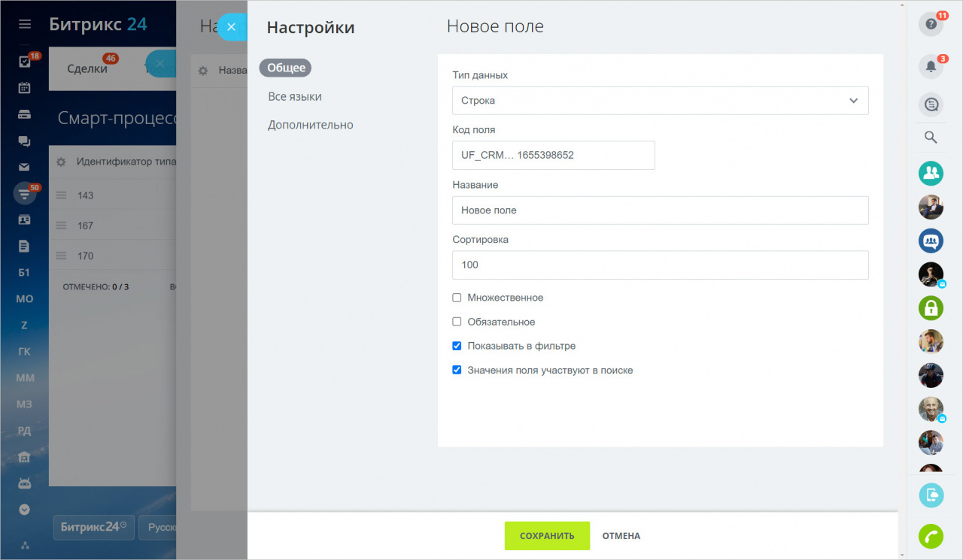The height and width of the screenshot is (560, 963).
Task: Open row menu for item 170
Action: [x=62, y=256]
